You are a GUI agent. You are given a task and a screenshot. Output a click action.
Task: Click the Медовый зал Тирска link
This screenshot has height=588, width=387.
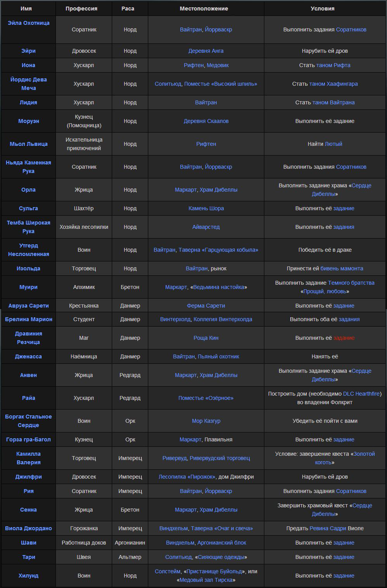[x=206, y=580]
